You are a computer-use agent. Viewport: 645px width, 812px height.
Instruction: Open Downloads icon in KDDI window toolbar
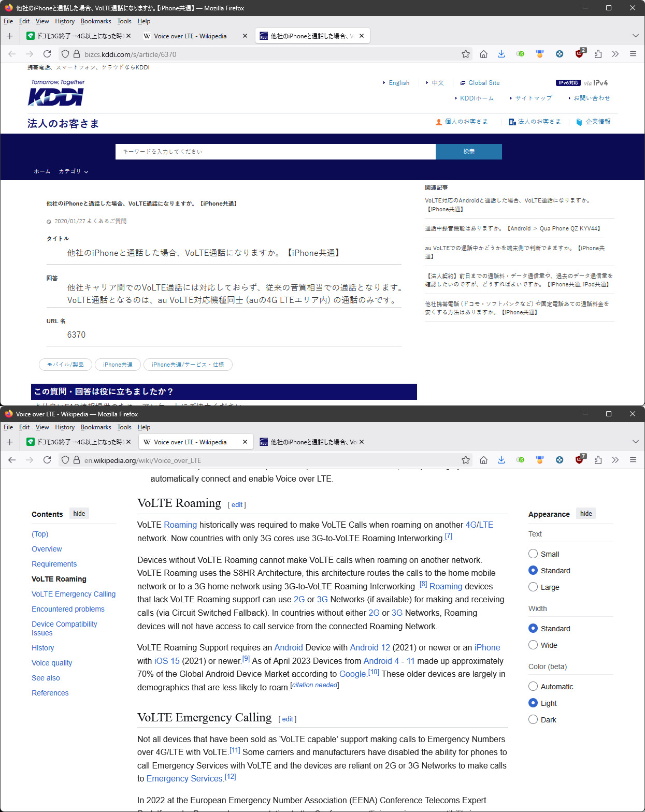pyautogui.click(x=501, y=54)
